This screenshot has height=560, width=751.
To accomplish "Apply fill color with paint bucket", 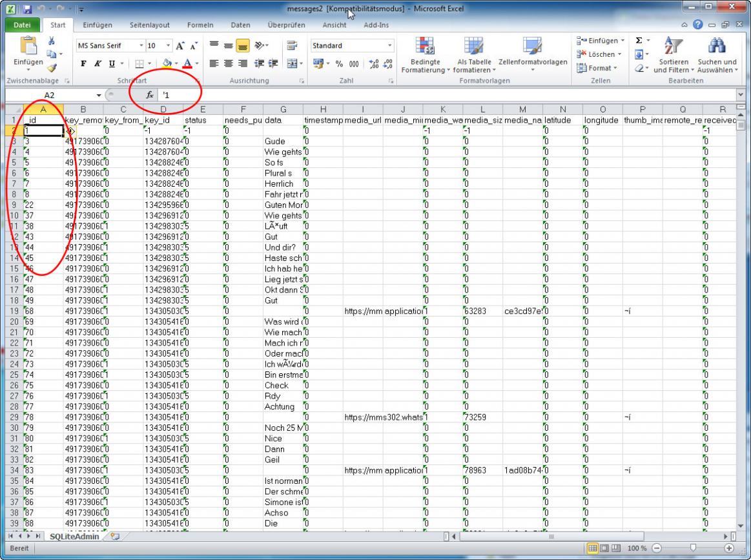I will pos(167,63).
